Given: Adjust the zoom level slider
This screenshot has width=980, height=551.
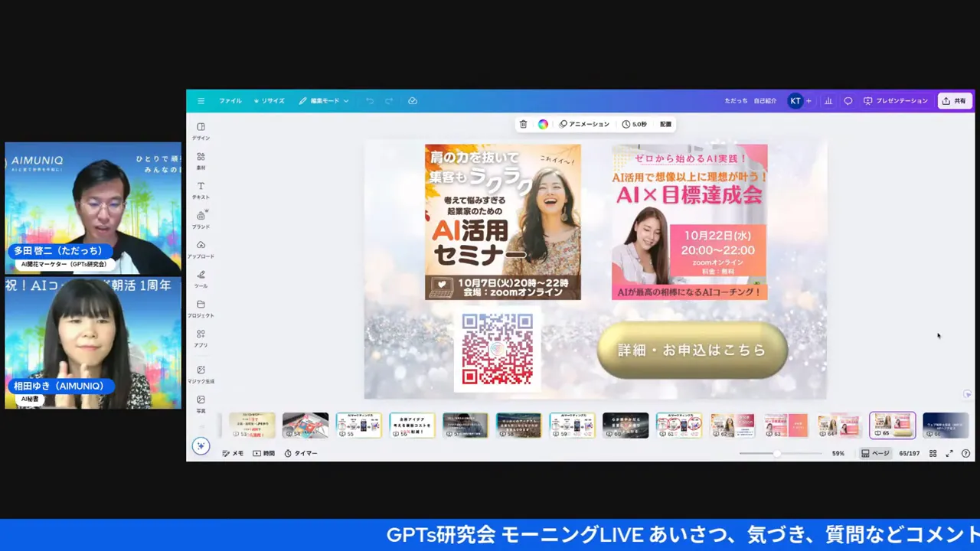Looking at the screenshot, I should [777, 453].
